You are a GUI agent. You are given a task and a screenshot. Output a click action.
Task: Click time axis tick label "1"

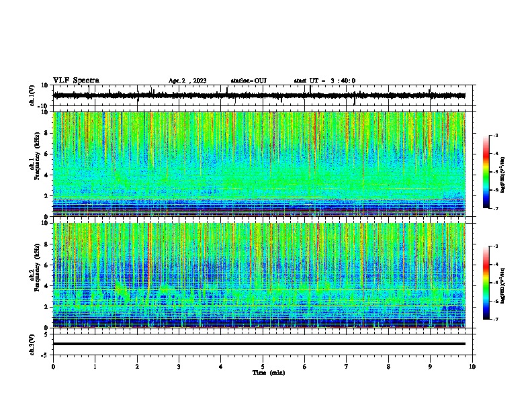(x=95, y=367)
